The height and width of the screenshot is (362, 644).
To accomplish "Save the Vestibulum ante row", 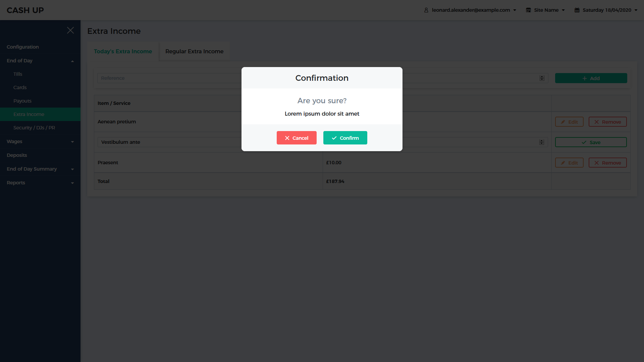I will click(x=591, y=142).
